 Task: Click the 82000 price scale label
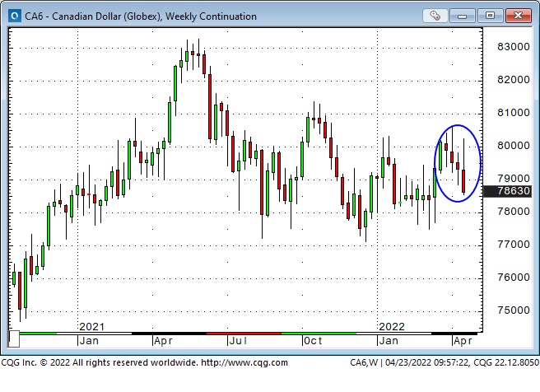[x=513, y=80]
